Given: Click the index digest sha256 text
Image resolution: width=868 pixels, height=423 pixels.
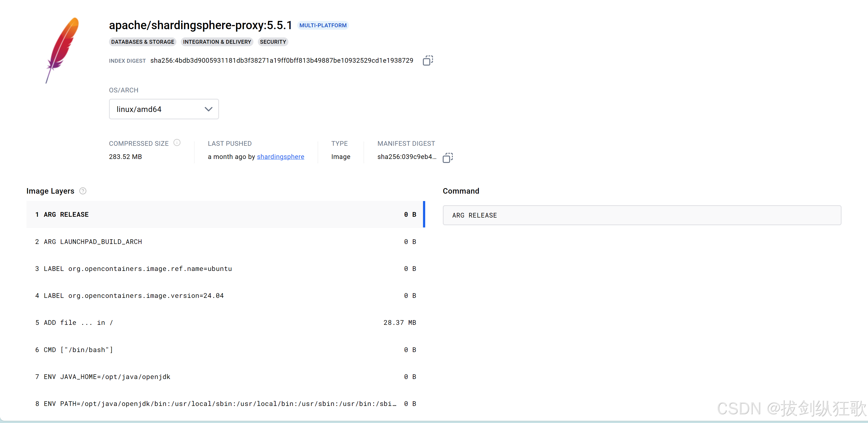Looking at the screenshot, I should 282,61.
